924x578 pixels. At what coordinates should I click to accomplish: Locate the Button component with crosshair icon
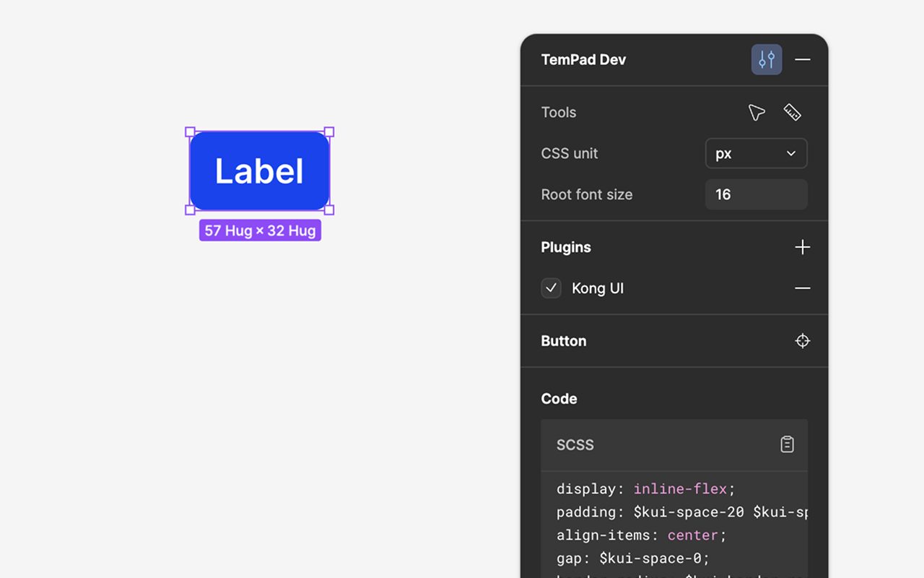pos(802,340)
